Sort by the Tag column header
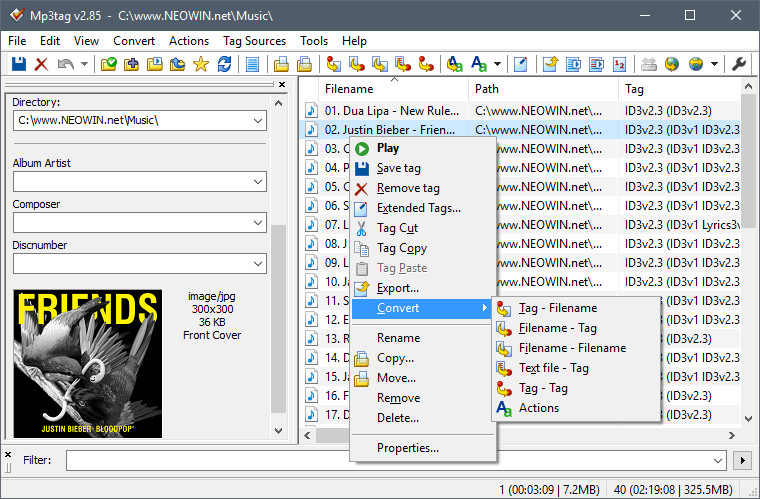760x499 pixels. tap(680, 89)
